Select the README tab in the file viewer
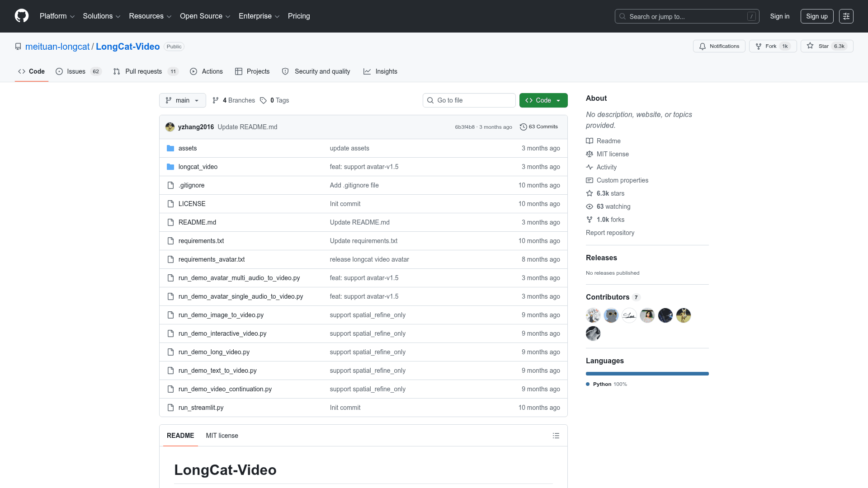This screenshot has height=488, width=868. coord(180,436)
